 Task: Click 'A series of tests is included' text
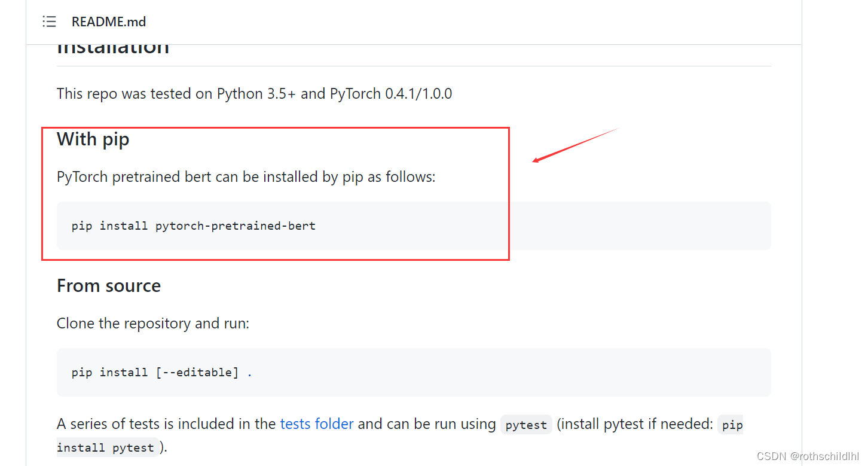(167, 424)
